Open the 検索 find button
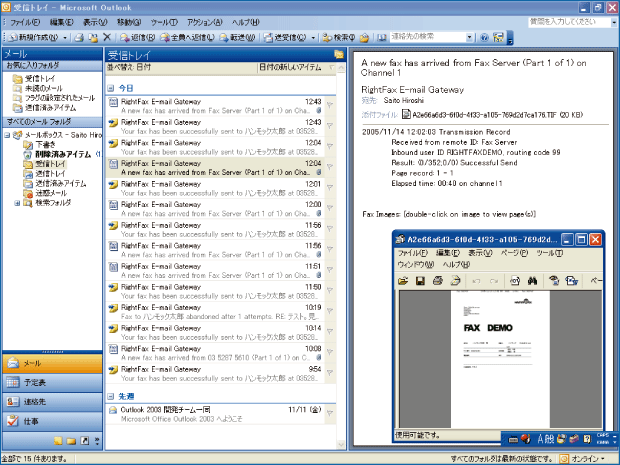Viewport: 620px width, 465px height. click(x=339, y=38)
